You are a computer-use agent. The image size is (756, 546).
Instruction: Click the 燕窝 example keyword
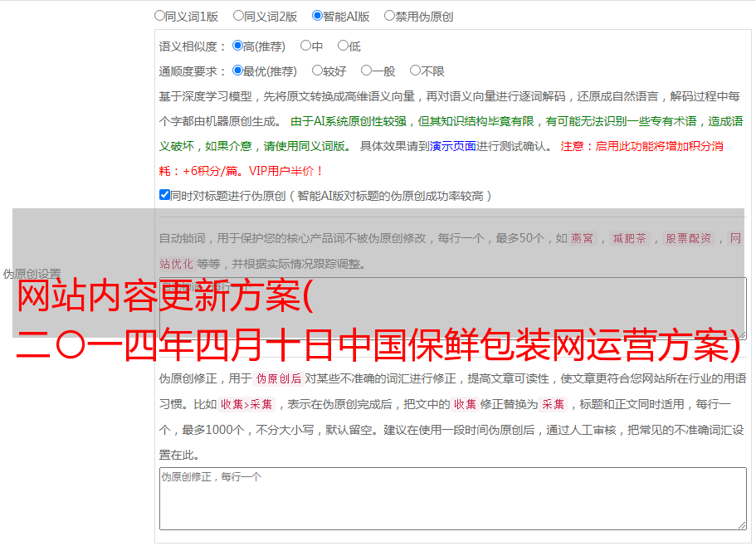(x=582, y=238)
